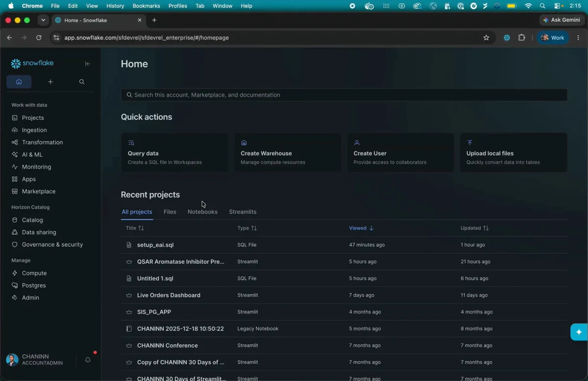This screenshot has height=381, width=588.
Task: Open the setup_eai.sql project
Action: click(x=155, y=245)
